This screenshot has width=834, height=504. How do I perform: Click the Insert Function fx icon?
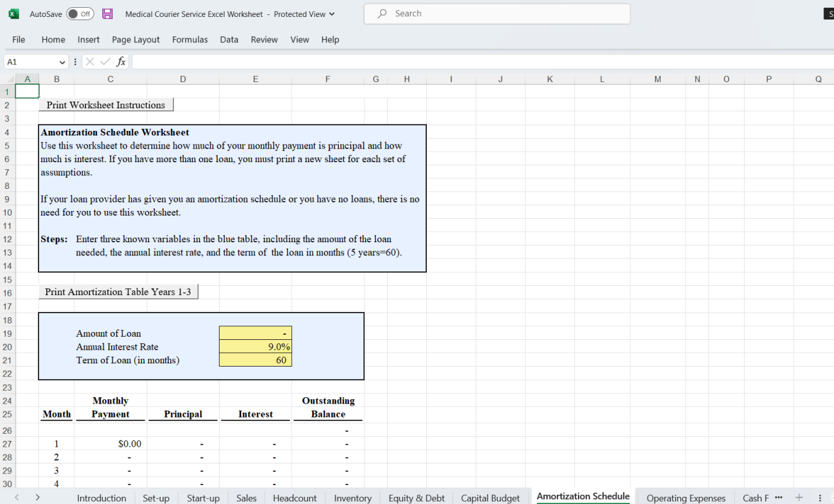tap(121, 62)
